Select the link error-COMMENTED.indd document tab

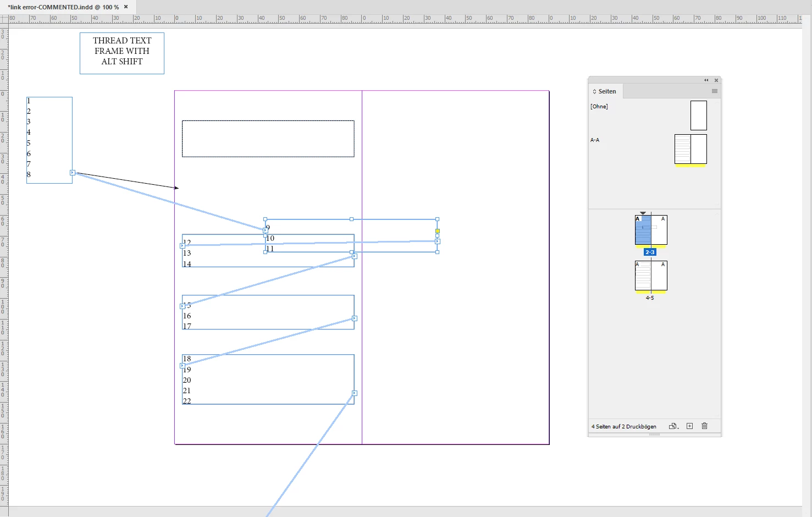[63, 7]
